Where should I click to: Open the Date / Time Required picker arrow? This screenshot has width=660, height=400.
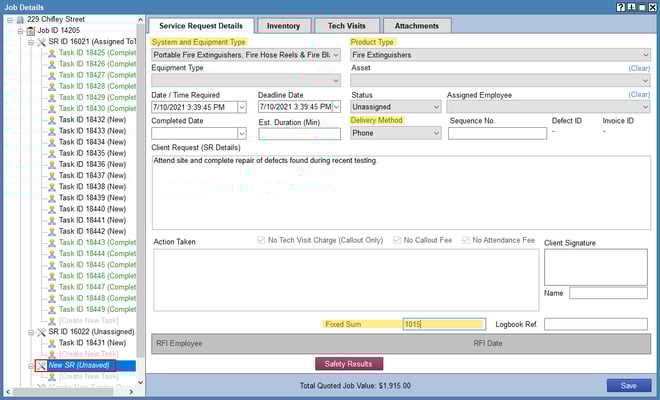tap(242, 107)
